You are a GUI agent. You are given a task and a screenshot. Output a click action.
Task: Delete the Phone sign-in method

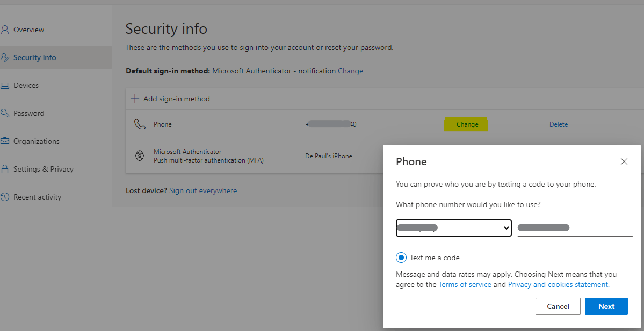(559, 124)
